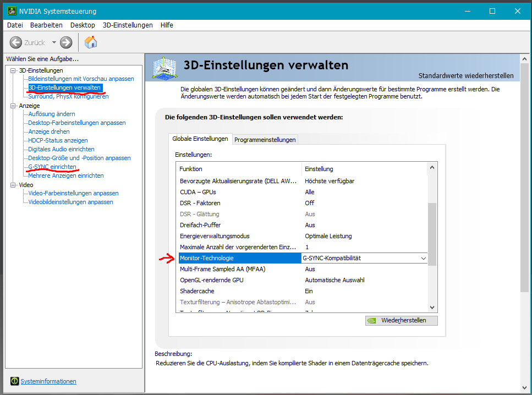The height and width of the screenshot is (395, 532).
Task: Select the Multi-Frame Sampled AA (MFAA) row
Action: pyautogui.click(x=303, y=269)
